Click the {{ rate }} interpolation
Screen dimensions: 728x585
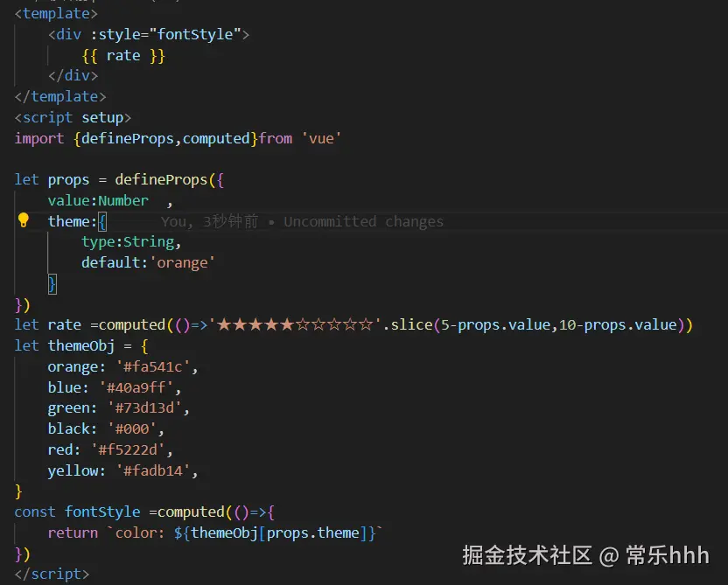coord(123,56)
